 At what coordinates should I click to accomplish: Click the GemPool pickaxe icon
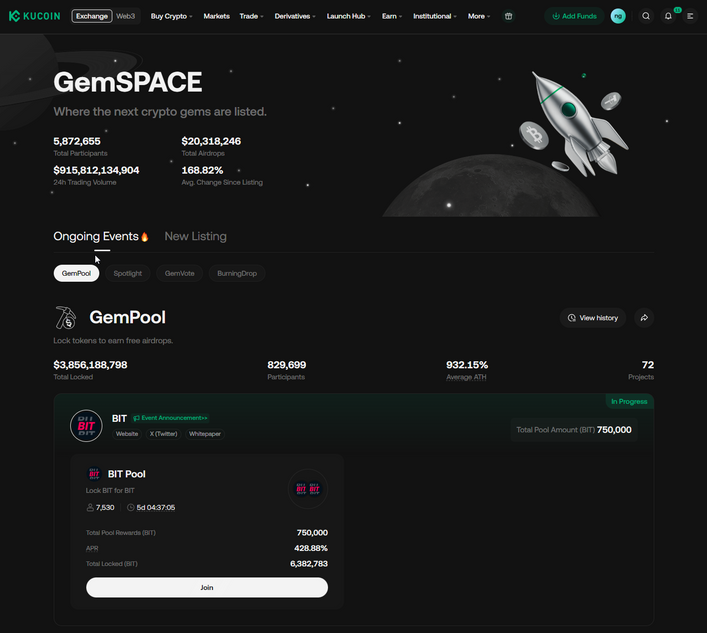65,317
